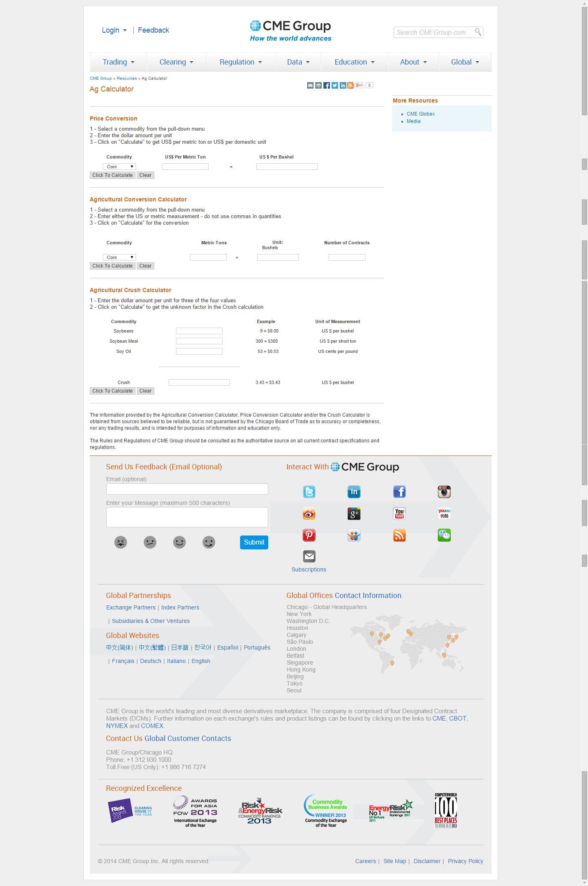Image resolution: width=588 pixels, height=886 pixels.
Task: Open RSS feed from the small share icon row
Action: click(350, 85)
